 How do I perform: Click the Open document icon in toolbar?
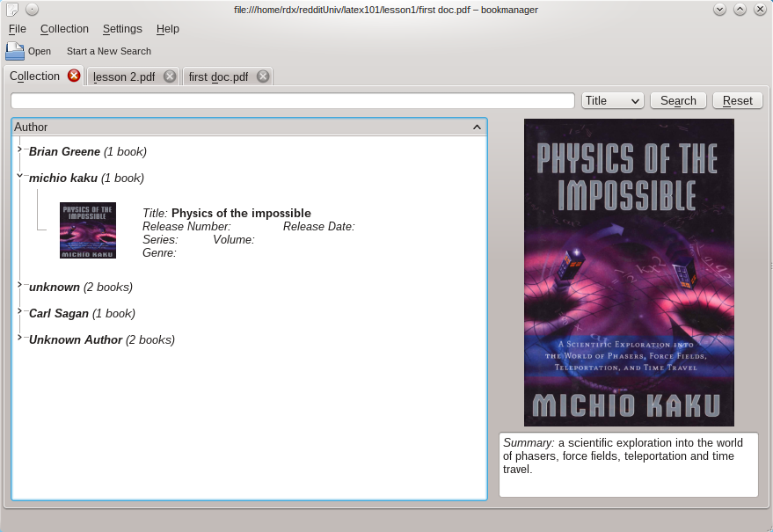click(15, 51)
